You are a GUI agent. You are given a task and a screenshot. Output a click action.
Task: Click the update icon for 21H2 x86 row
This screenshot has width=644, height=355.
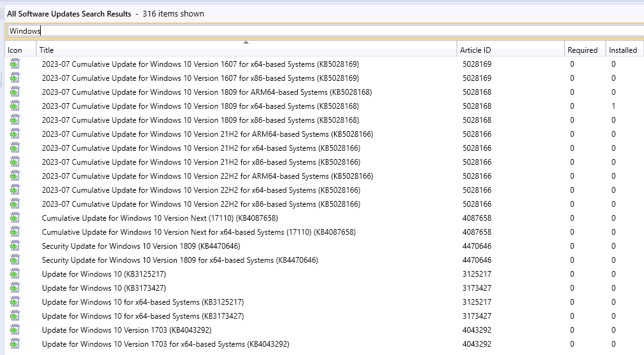click(x=15, y=162)
